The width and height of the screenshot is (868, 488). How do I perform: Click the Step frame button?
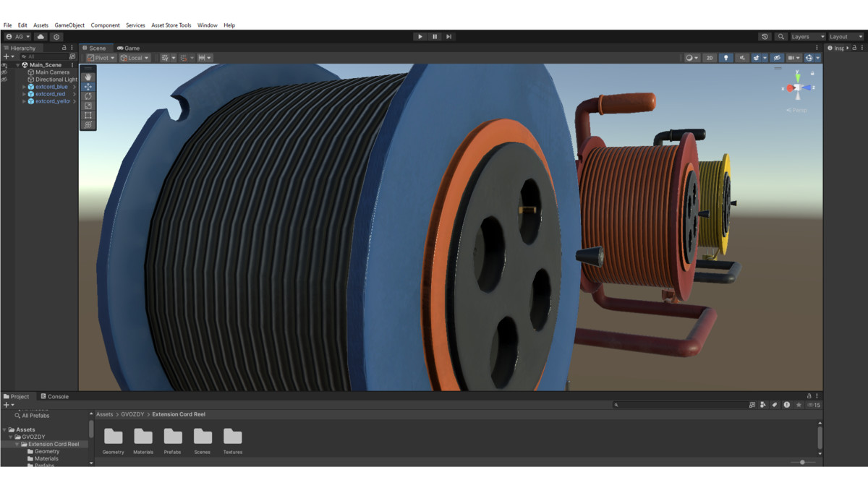(x=448, y=37)
